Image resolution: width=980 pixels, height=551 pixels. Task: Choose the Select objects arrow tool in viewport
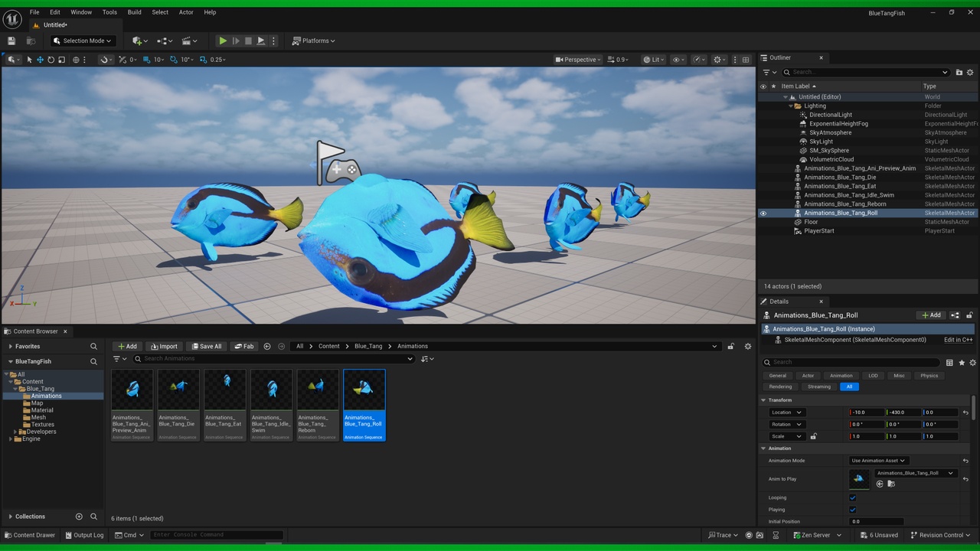(x=30, y=60)
